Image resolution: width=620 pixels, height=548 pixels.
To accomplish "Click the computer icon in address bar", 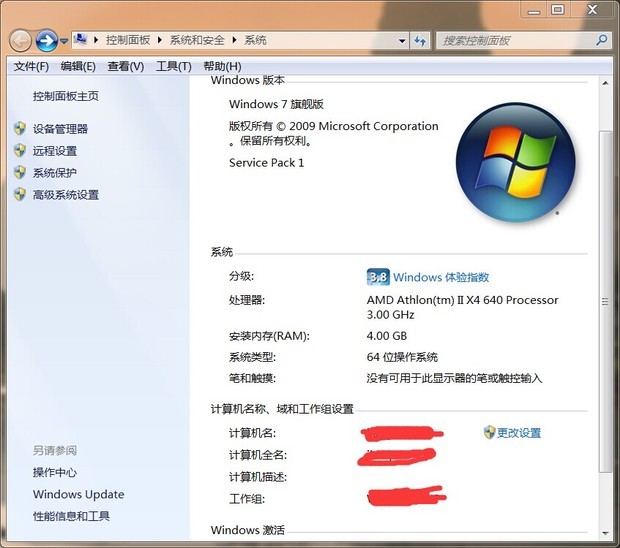I will (x=80, y=40).
